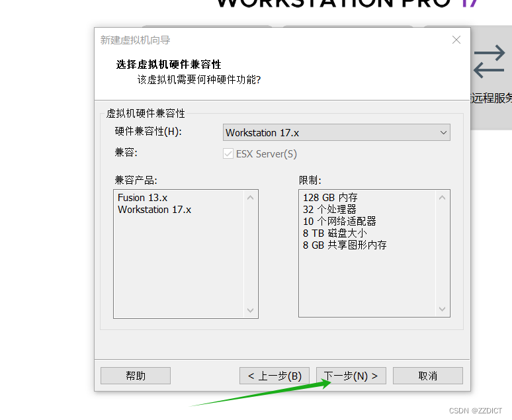Screen dimensions: 512x420
Task: Click the 10 个网络适配器 limit entry
Action: 339,222
